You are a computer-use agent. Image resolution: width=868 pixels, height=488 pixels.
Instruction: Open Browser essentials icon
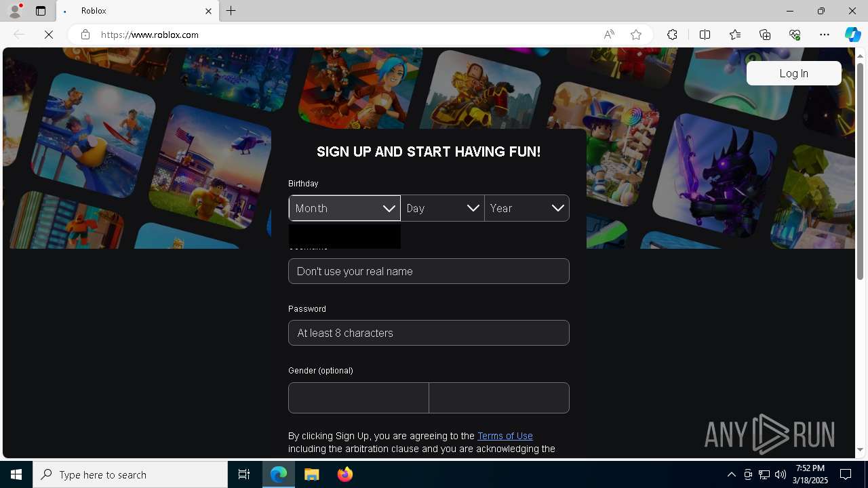coord(795,35)
